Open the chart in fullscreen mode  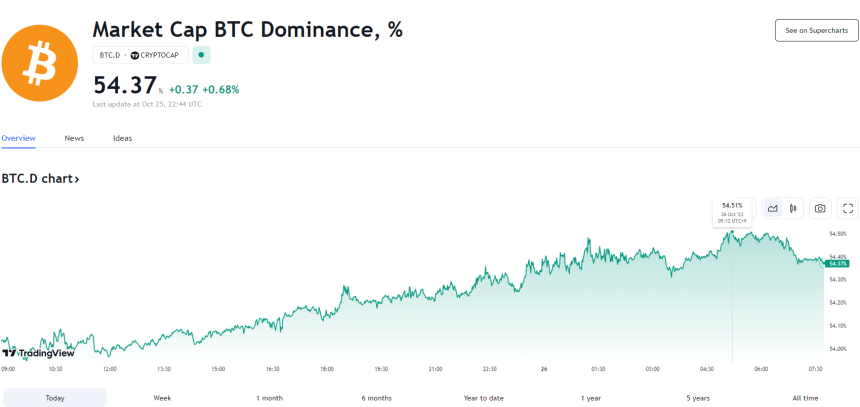point(848,208)
